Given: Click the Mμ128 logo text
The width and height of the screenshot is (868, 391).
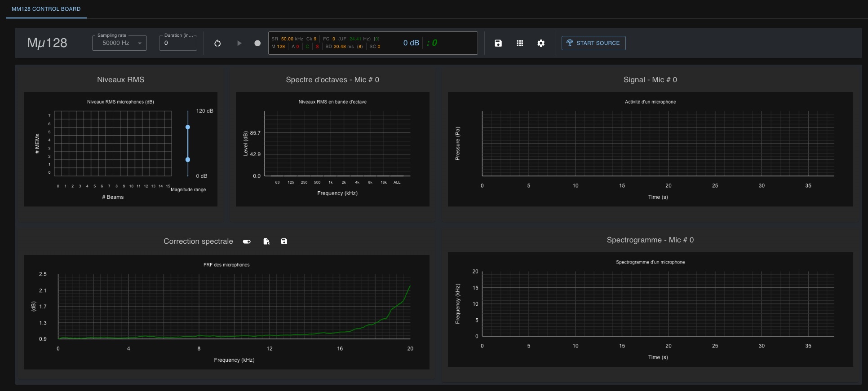Looking at the screenshot, I should tap(47, 43).
